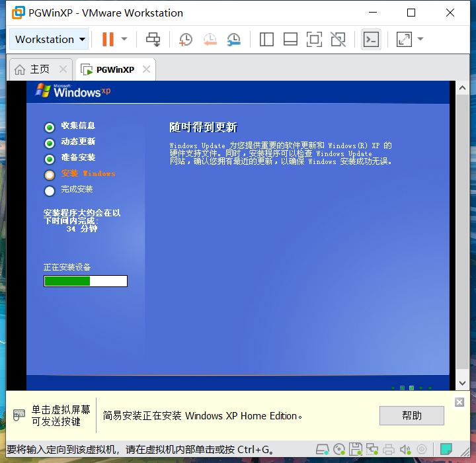Click the 随时得到更新 heading
Viewport: 476px width, 463px height.
tap(204, 127)
